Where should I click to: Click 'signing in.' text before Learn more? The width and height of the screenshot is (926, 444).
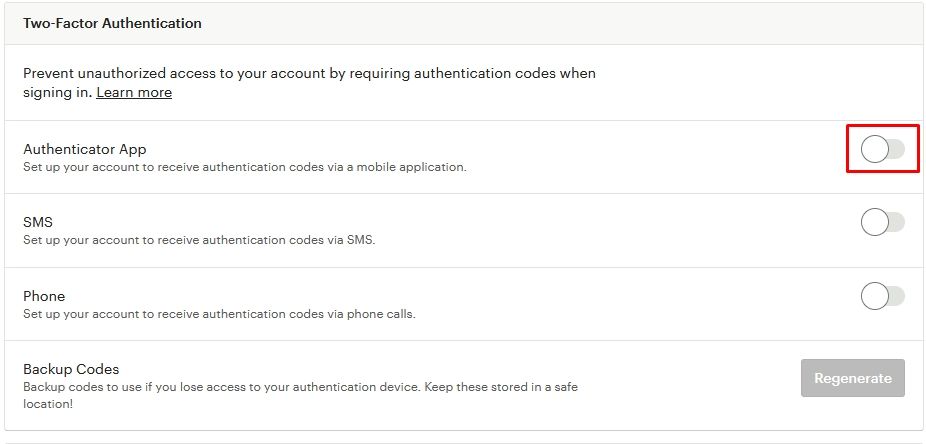tap(58, 93)
